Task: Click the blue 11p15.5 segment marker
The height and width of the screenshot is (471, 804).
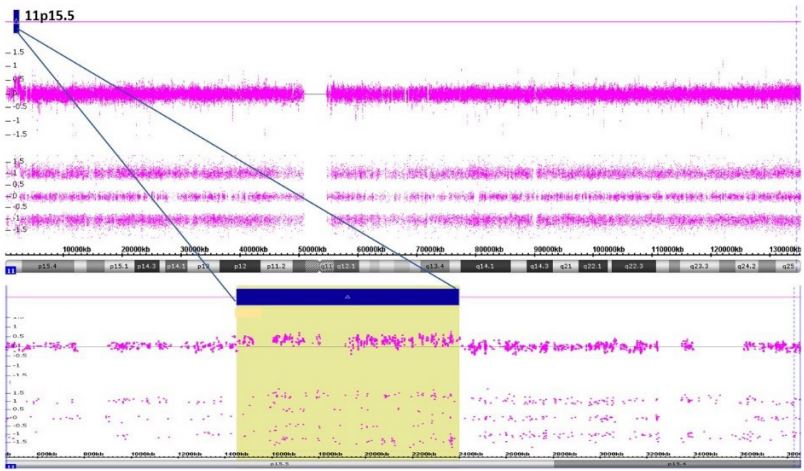Action: 16,20
